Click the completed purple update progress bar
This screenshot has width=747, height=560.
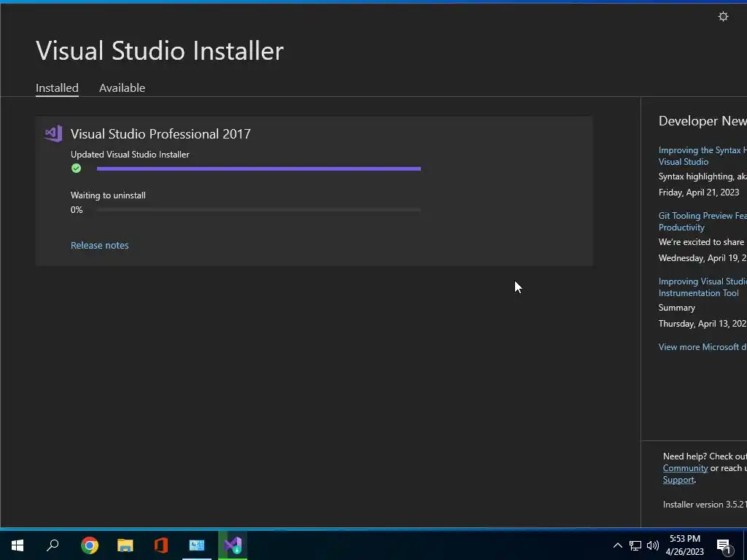(x=259, y=168)
